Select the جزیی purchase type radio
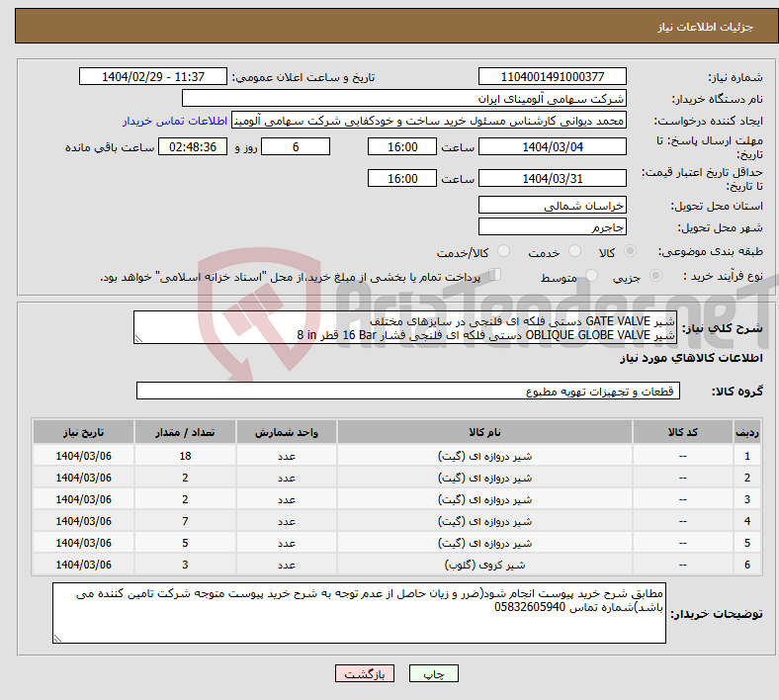 click(655, 275)
